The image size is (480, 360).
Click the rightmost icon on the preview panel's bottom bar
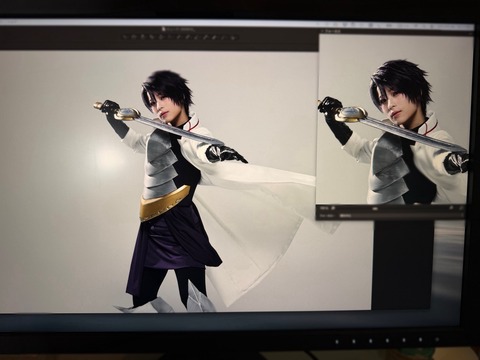(x=461, y=208)
